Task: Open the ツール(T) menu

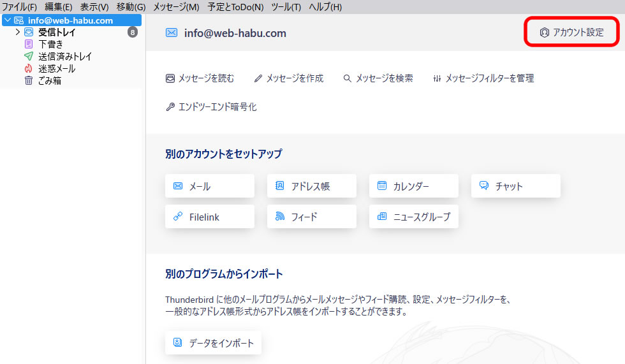Action: pos(286,6)
